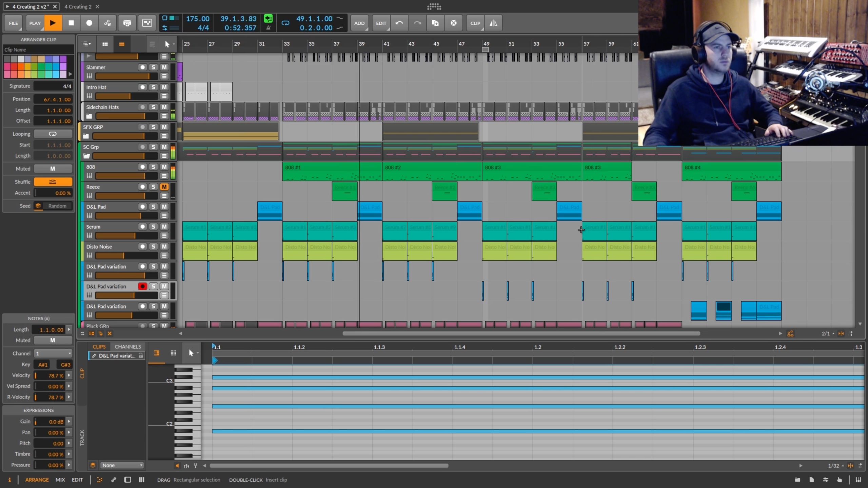Solo the 808 track
The image size is (868, 488).
(x=153, y=167)
